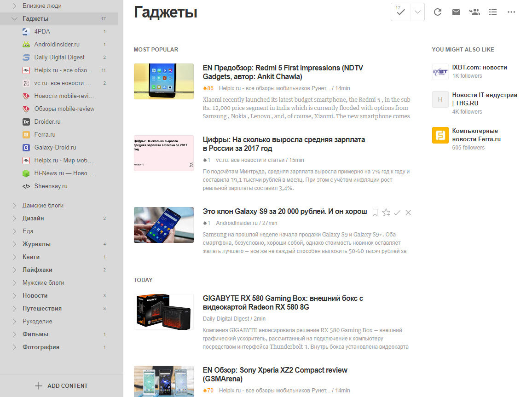Open the AndroidInsider.ru feed icon
Image resolution: width=532 pixels, height=397 pixels.
(x=26, y=45)
